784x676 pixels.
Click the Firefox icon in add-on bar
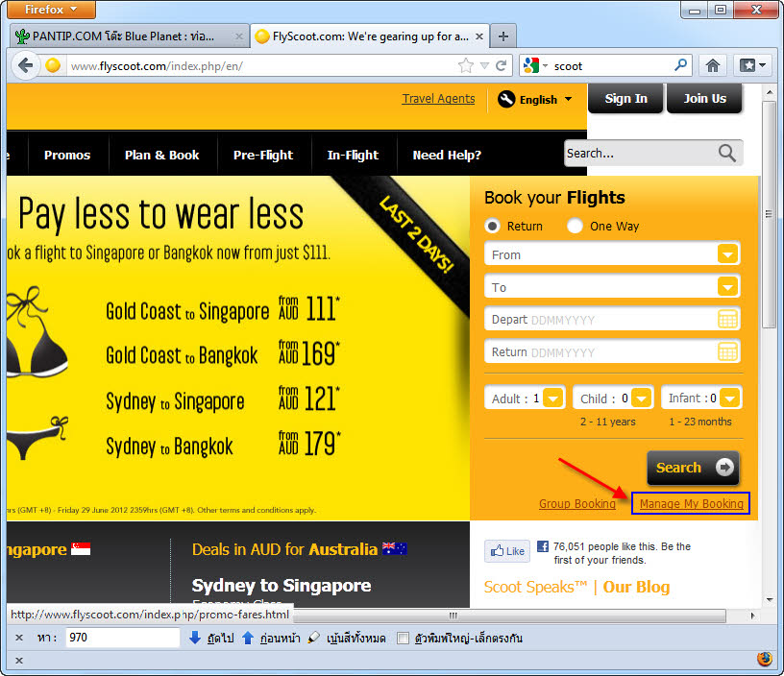pyautogui.click(x=764, y=660)
